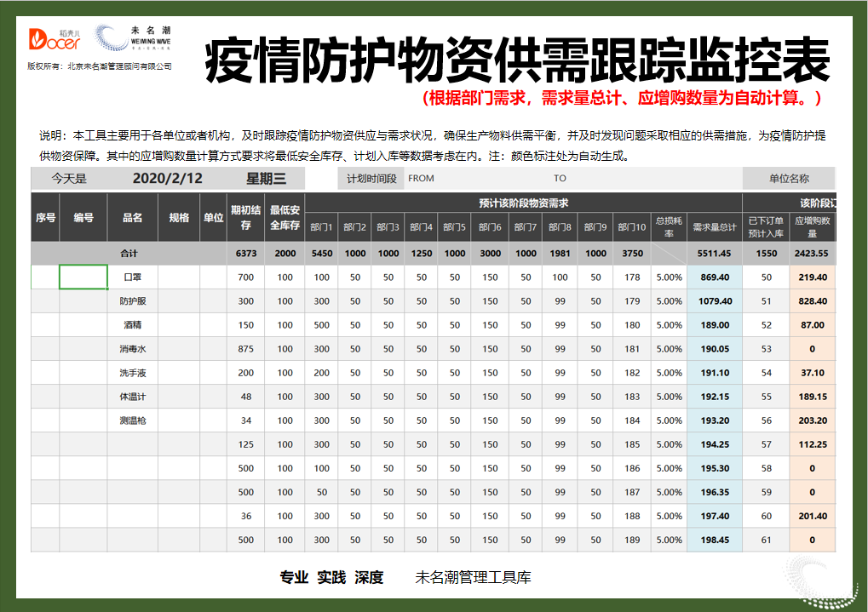
Task: Select the 单位名称 cell
Action: pos(790,179)
